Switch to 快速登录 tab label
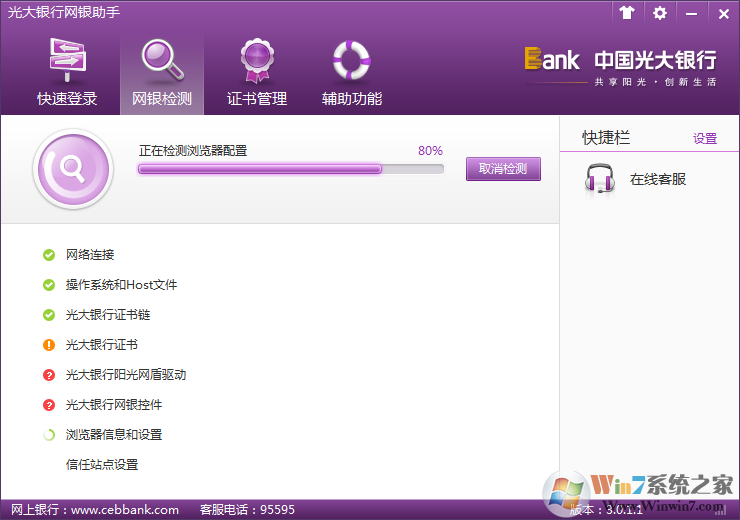This screenshot has width=740, height=520. (67, 99)
